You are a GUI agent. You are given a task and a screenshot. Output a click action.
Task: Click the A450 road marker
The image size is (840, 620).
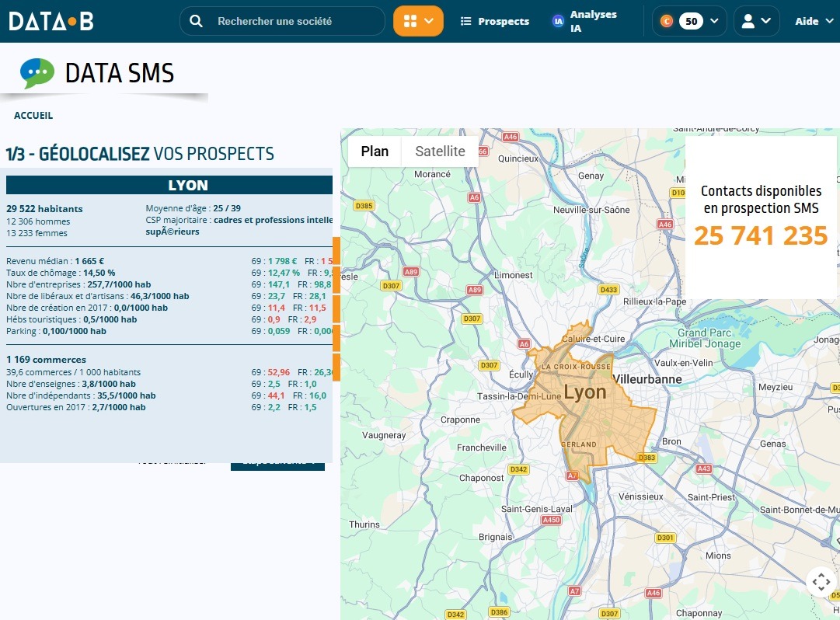tap(551, 520)
